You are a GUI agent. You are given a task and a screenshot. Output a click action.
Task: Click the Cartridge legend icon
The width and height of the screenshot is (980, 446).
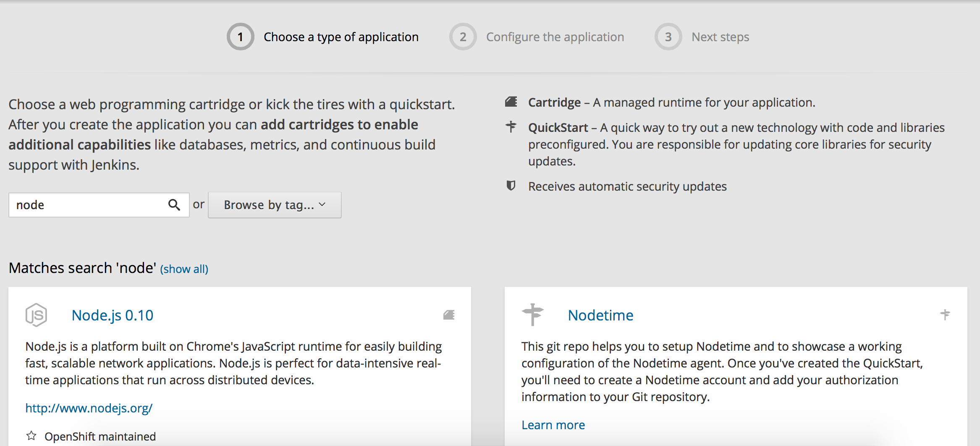point(511,102)
